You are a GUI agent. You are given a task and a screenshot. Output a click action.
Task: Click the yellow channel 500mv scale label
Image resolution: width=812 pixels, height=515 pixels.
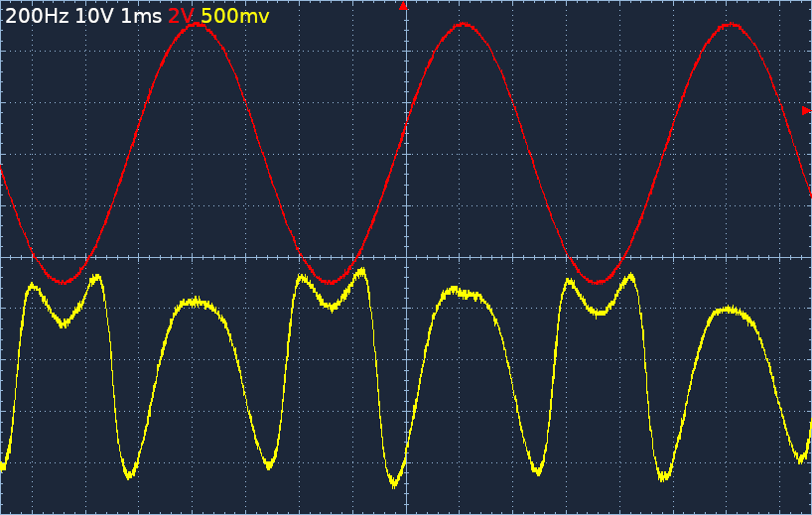pyautogui.click(x=235, y=17)
